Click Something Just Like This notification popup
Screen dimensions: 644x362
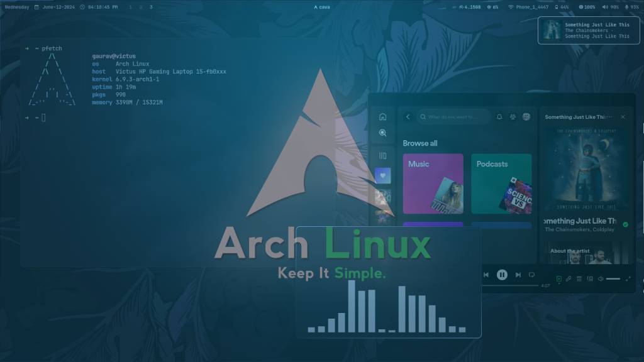click(589, 30)
